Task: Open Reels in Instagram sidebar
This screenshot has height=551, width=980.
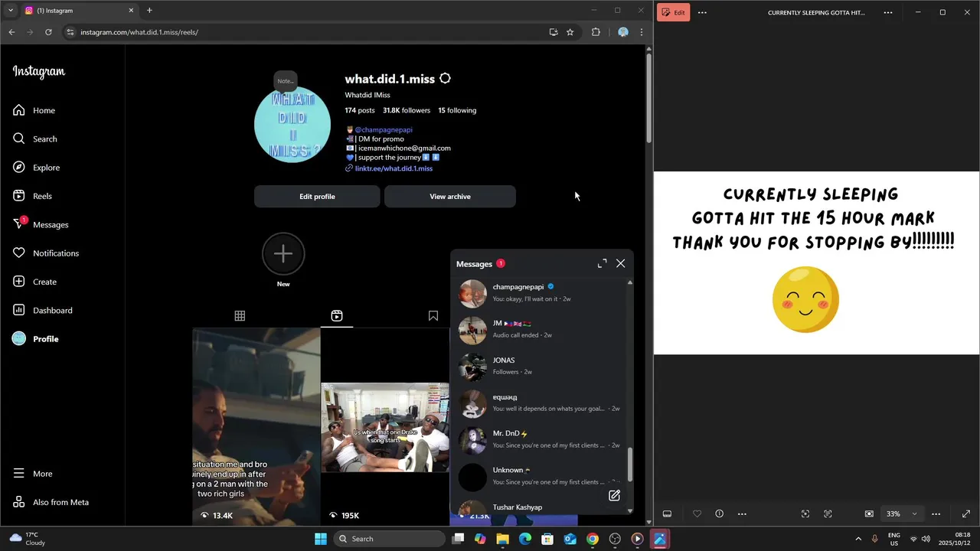Action: coord(33,196)
